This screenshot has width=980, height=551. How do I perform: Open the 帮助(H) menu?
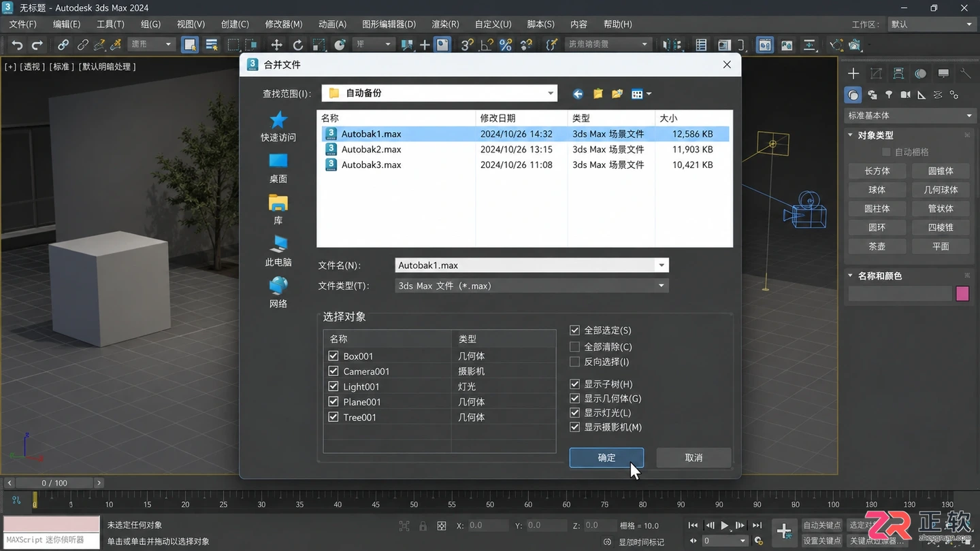pyautogui.click(x=618, y=24)
